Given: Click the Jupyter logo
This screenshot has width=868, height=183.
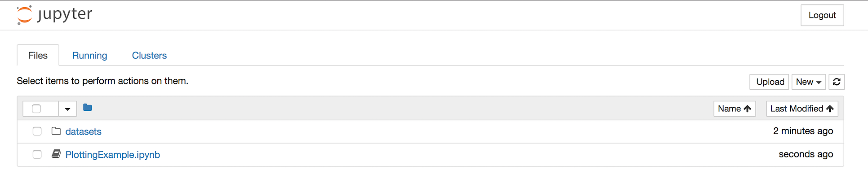Looking at the screenshot, I should [x=54, y=15].
